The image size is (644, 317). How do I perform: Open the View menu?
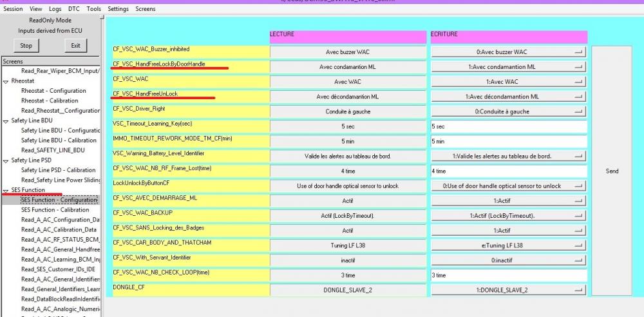coord(36,8)
